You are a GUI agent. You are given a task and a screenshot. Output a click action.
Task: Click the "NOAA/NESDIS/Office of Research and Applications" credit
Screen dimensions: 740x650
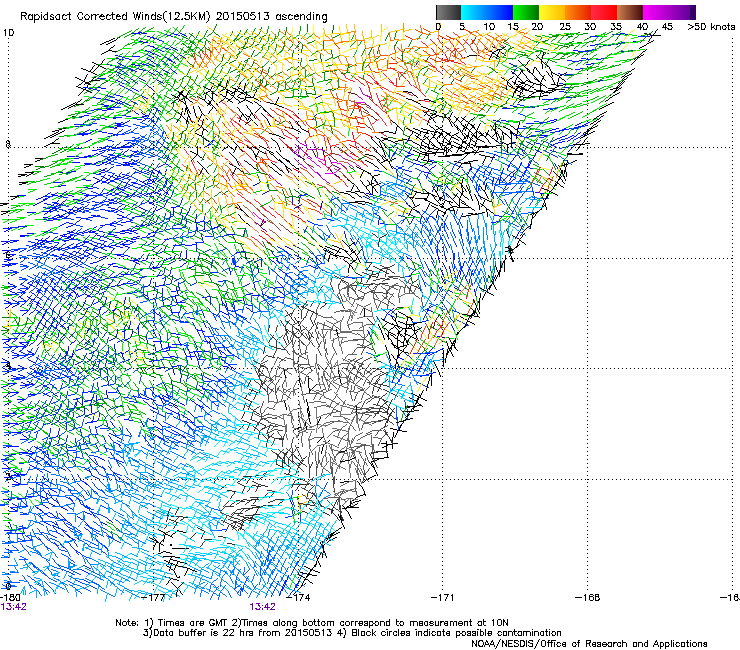click(589, 644)
